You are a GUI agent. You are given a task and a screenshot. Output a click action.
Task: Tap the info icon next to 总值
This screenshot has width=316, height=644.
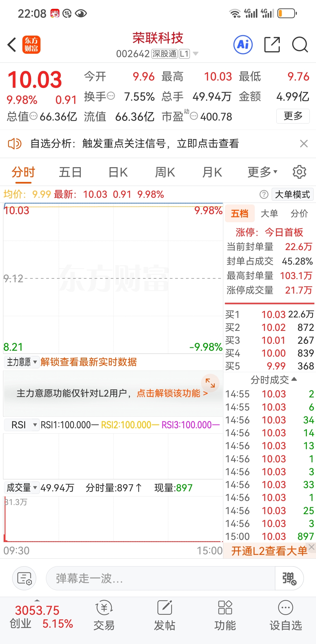click(33, 116)
